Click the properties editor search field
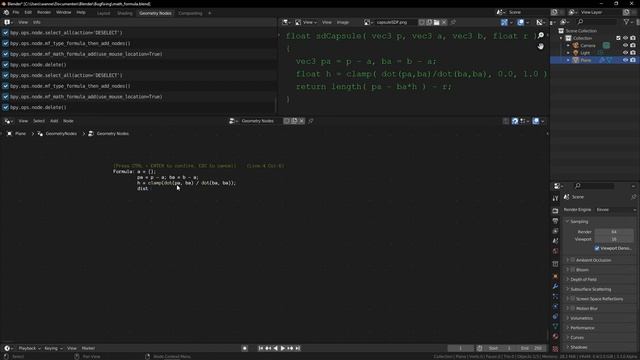Image resolution: width=640 pixels, height=360 pixels. coord(594,186)
